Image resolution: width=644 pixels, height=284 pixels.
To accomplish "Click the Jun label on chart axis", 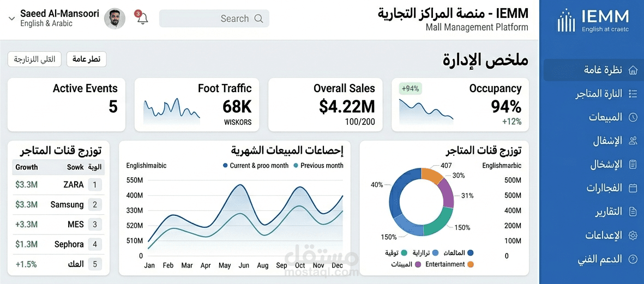I will [x=244, y=265].
